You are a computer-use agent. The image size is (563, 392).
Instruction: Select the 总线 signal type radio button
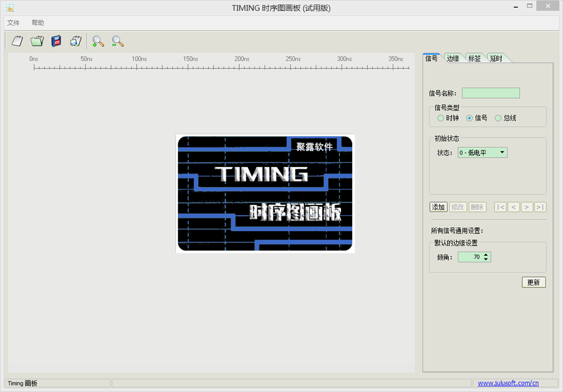click(x=498, y=118)
